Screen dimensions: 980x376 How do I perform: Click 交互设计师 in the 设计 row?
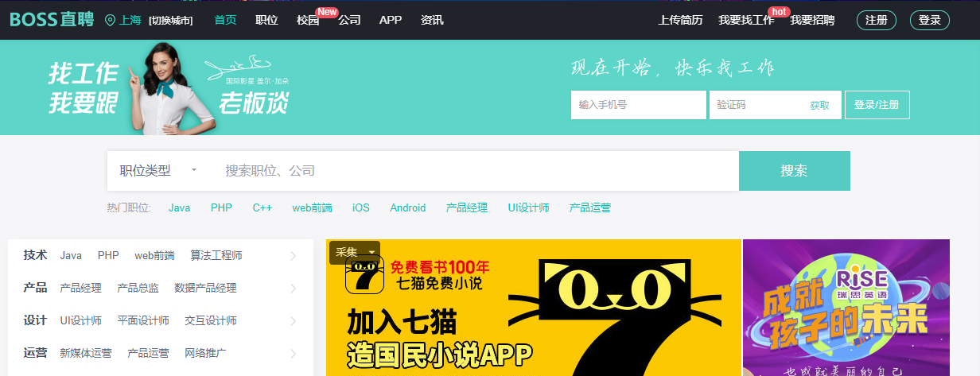pos(211,321)
